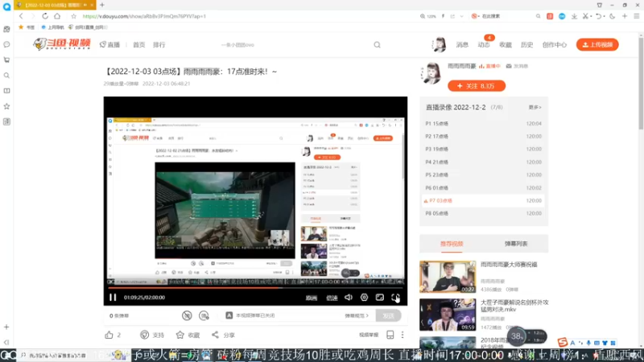Image resolution: width=644 pixels, height=362 pixels.
Task: Click the orange 关注 8.3万 follow button
Action: coord(477,86)
